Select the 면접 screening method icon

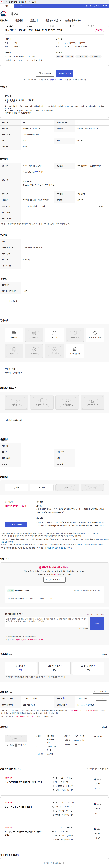click(42, 488)
